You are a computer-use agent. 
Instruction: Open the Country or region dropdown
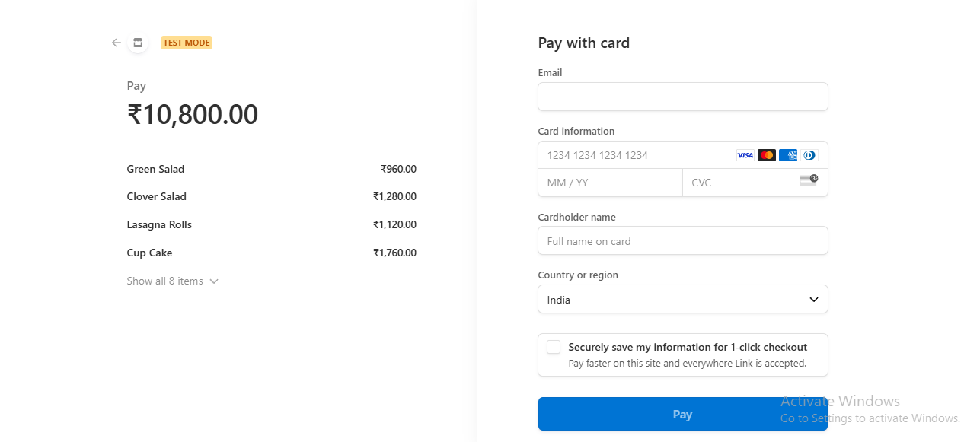point(682,299)
